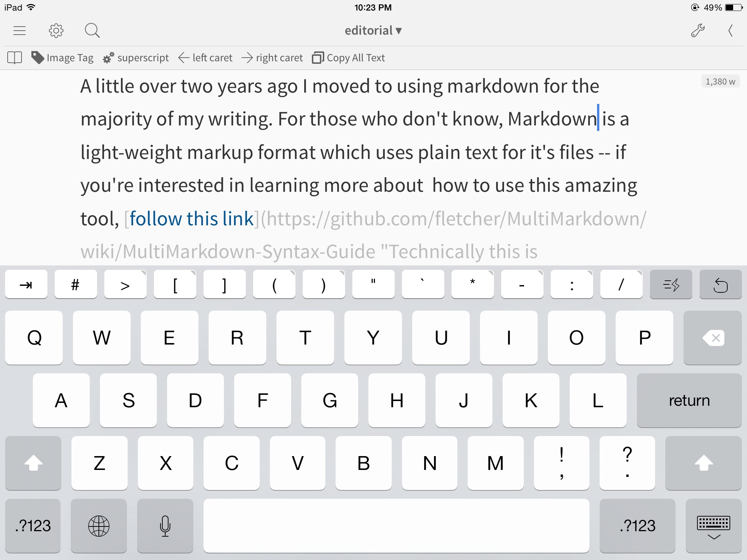Switch to the left .?123 numeric keyboard

33,526
